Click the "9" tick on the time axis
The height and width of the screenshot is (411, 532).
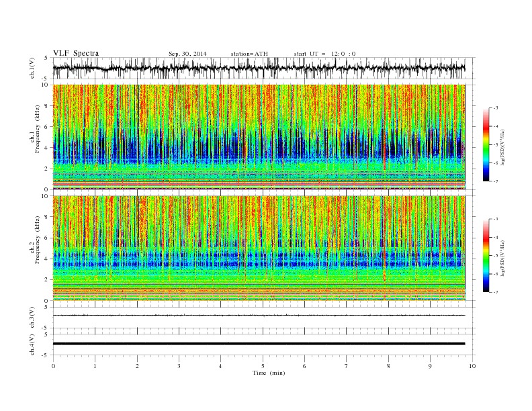pyautogui.click(x=430, y=366)
